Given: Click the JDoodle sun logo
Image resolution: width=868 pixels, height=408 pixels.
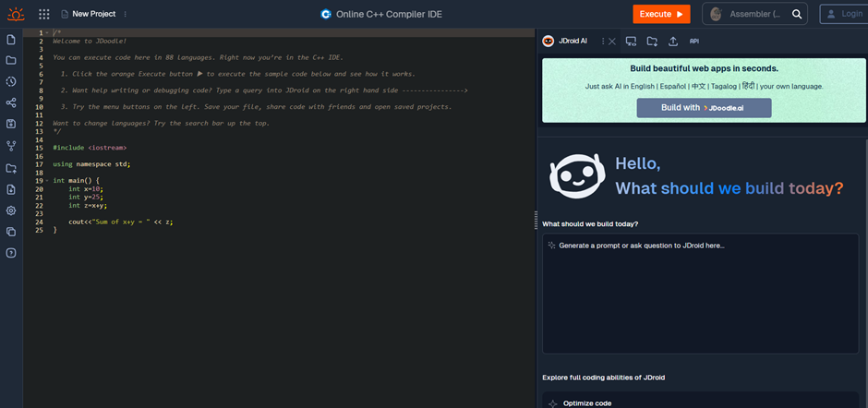Looking at the screenshot, I should pos(16,14).
